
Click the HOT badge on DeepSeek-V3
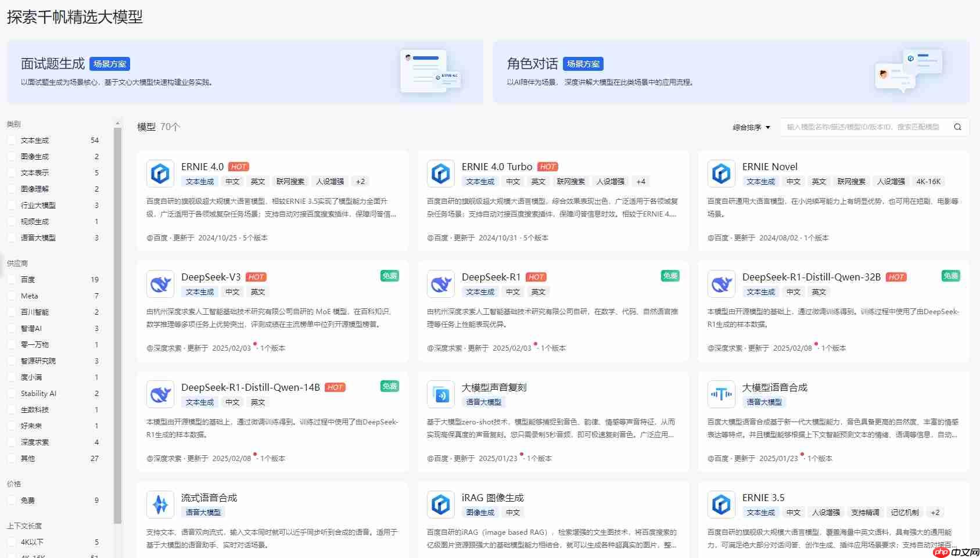coord(256,277)
